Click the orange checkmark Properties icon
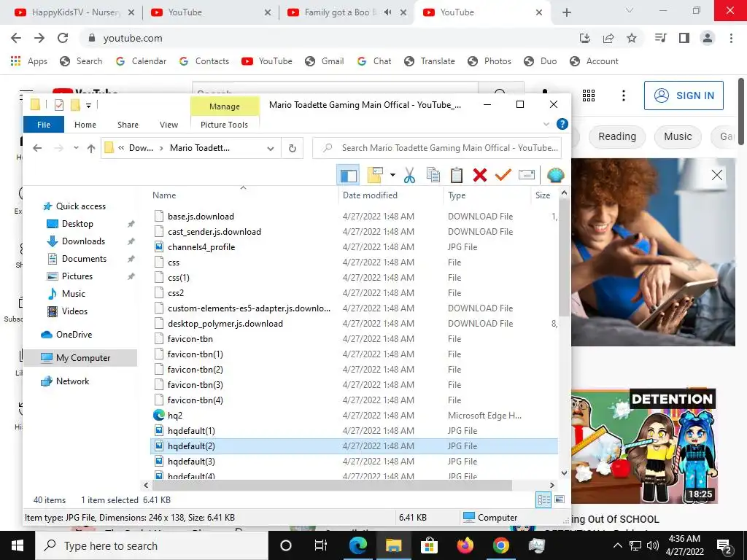This screenshot has width=747, height=560. (503, 175)
